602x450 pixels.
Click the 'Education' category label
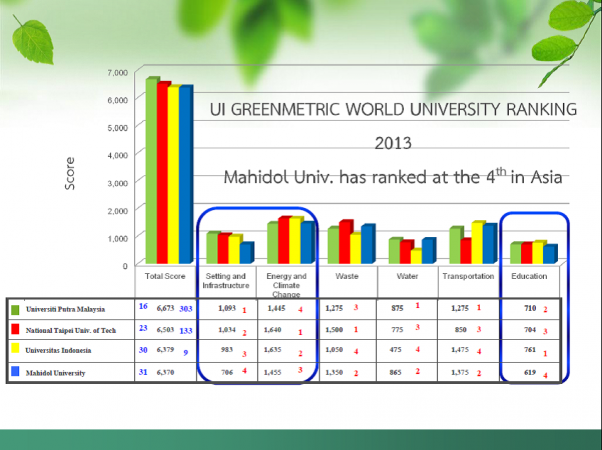point(529,276)
